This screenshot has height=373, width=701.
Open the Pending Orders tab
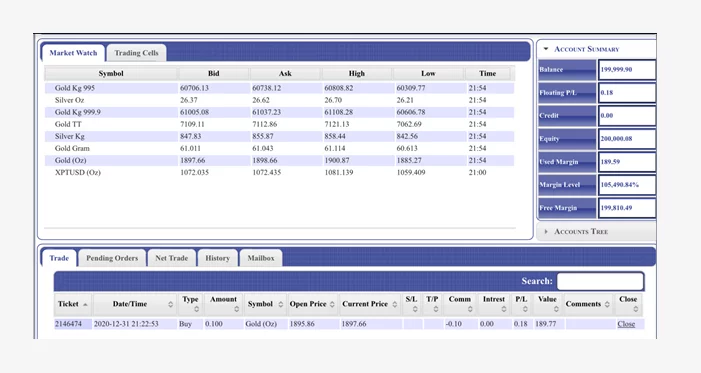coord(112,258)
